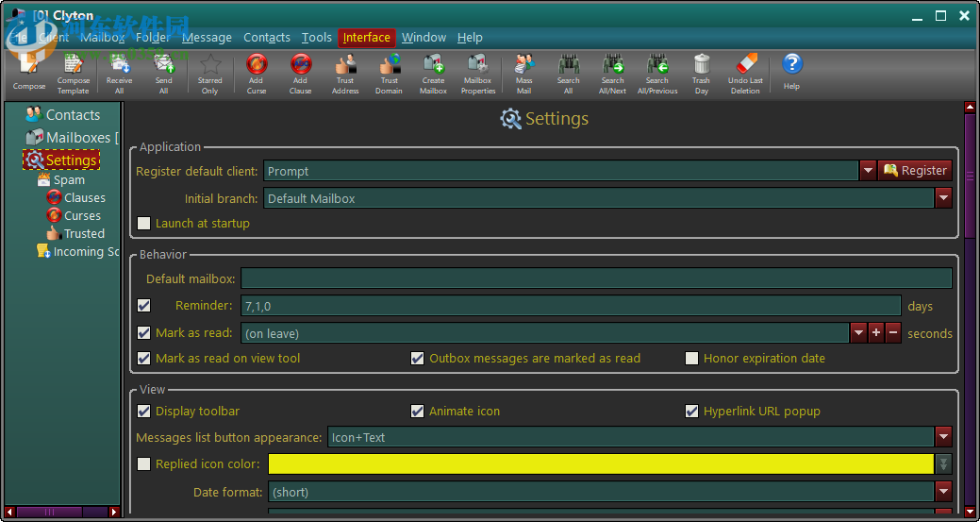Toggle the Honor expiration date checkbox
Image resolution: width=980 pixels, height=522 pixels.
tap(692, 359)
